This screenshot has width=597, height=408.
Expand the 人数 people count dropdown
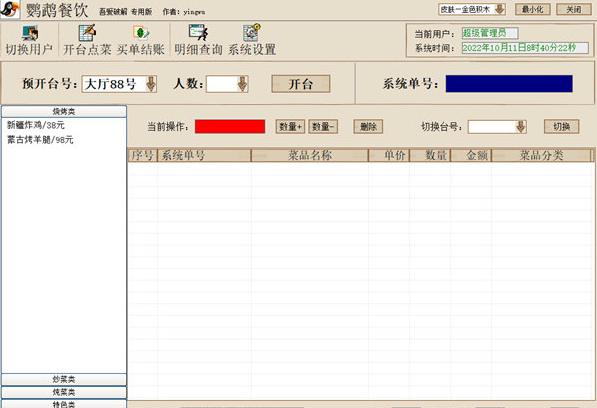(243, 84)
